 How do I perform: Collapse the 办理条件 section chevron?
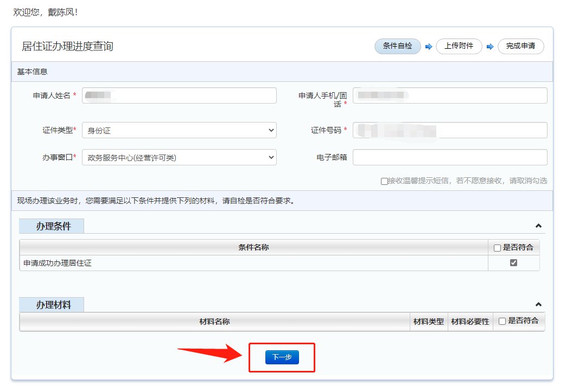pyautogui.click(x=538, y=226)
